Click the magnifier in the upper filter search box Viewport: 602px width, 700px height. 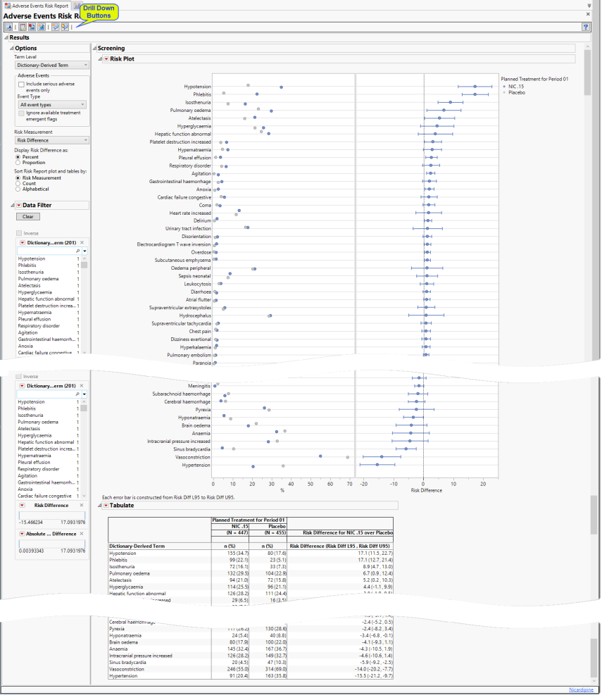pos(78,251)
